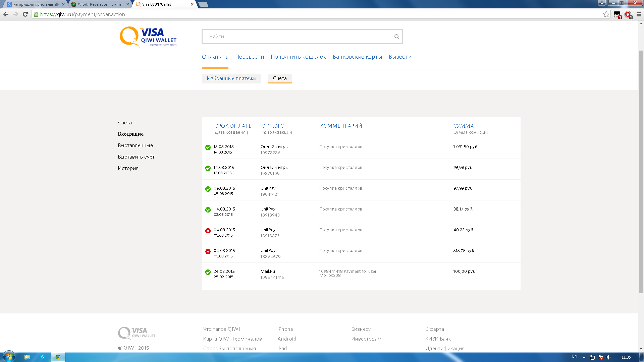The image size is (644, 362).
Task: Open footer КИВИ Банк link
Action: coord(438,339)
